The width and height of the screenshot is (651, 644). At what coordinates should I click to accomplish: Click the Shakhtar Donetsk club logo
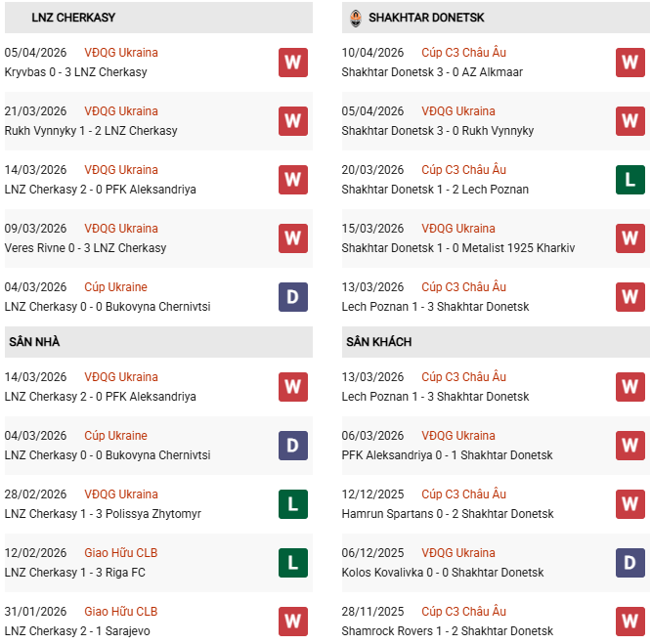(355, 18)
